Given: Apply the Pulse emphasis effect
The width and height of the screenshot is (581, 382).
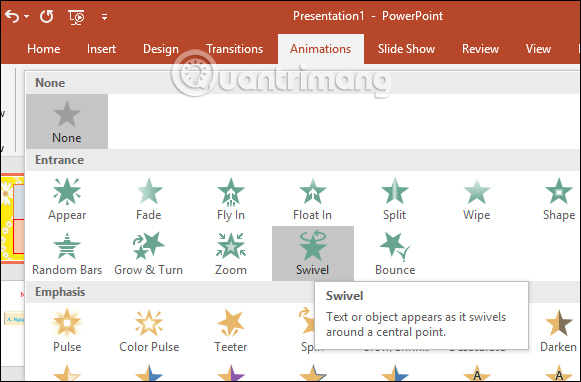Looking at the screenshot, I should (67, 330).
